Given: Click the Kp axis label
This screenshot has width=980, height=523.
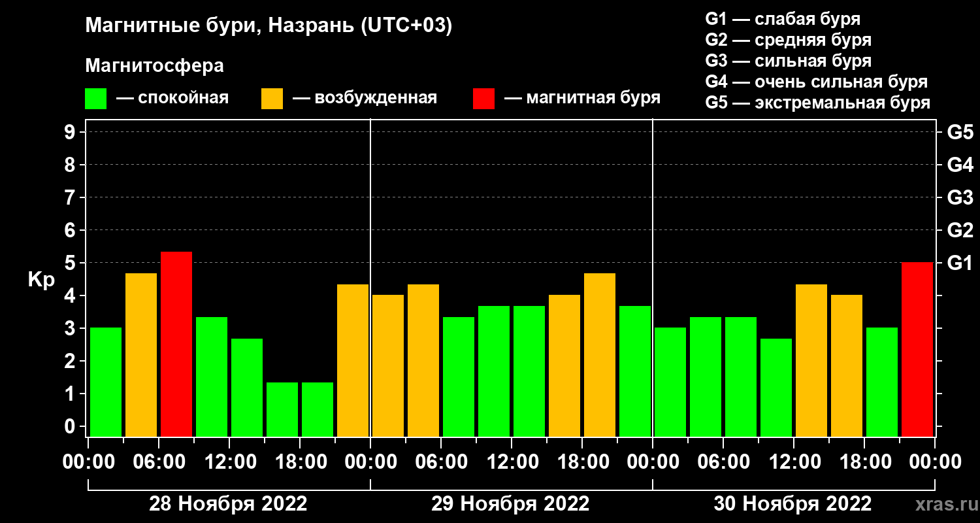Looking at the screenshot, I should 41,280.
